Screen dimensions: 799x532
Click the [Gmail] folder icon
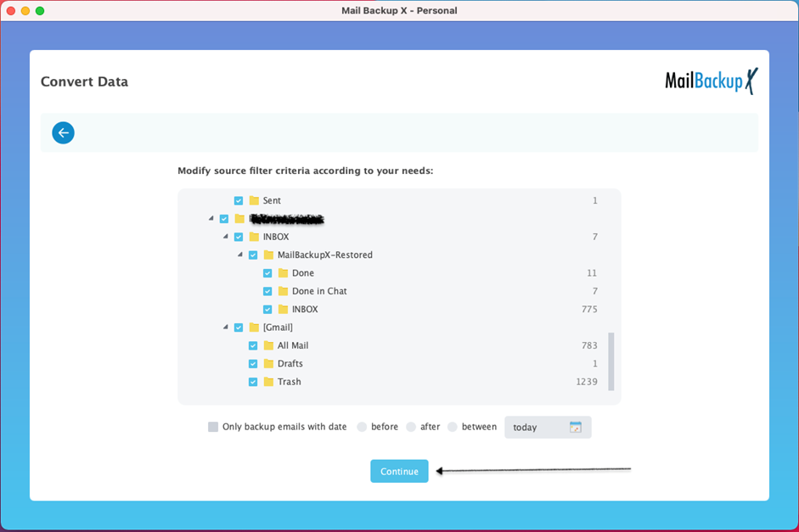click(x=254, y=328)
